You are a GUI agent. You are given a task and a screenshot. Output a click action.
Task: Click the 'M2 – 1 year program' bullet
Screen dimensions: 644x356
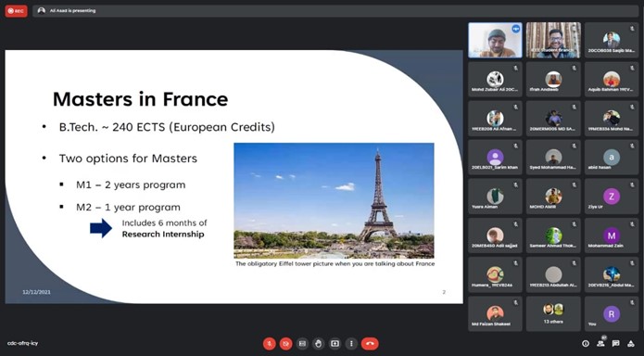pos(128,207)
